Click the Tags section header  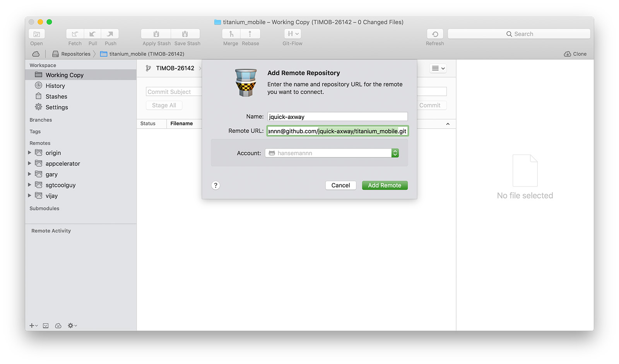pyautogui.click(x=35, y=132)
